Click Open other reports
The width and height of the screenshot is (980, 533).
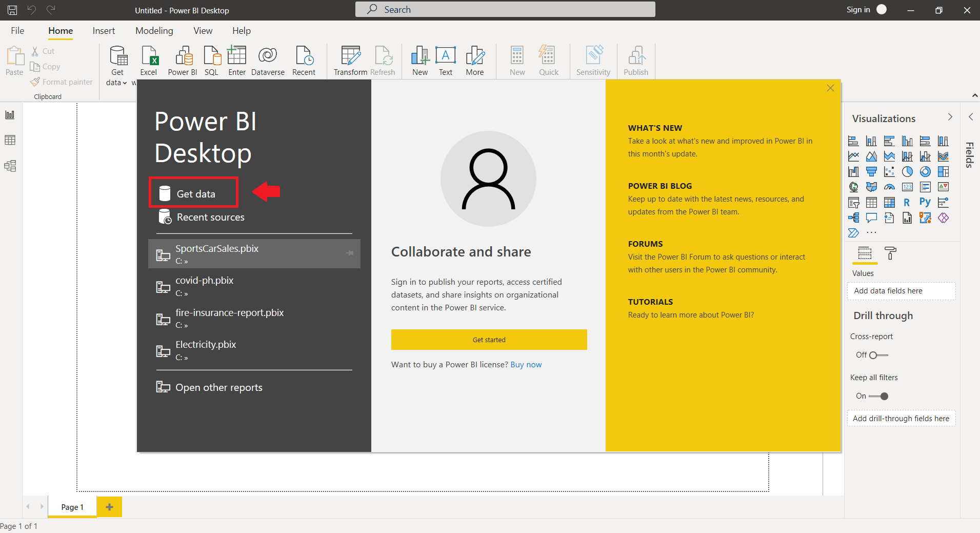209,387
